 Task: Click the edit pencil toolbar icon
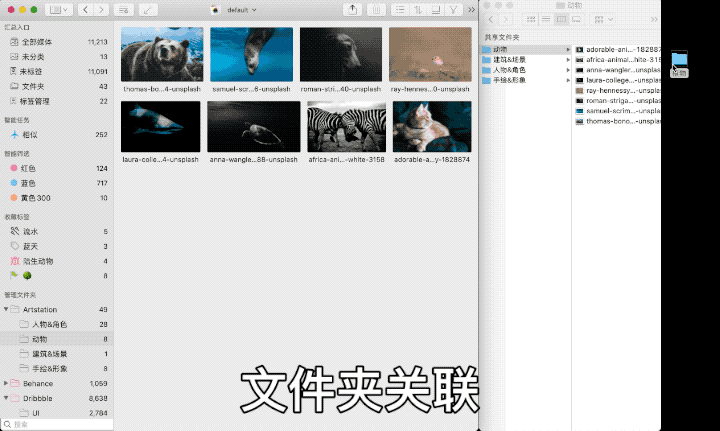click(x=148, y=10)
